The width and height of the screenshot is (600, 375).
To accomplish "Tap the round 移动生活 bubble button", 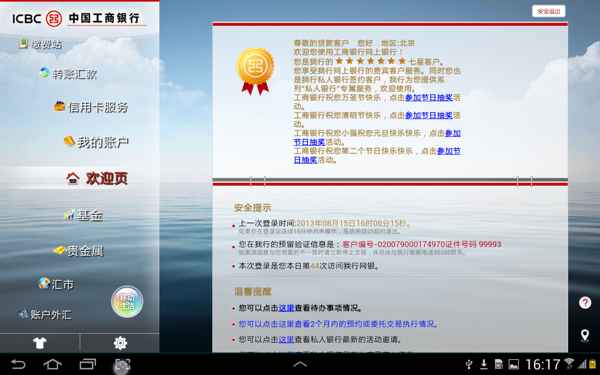I will (127, 302).
